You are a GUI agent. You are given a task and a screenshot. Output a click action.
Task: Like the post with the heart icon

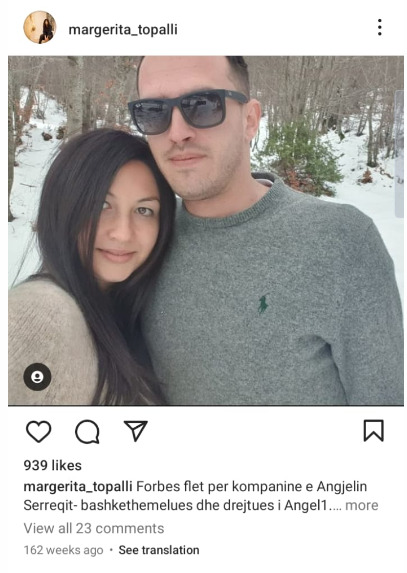click(38, 431)
